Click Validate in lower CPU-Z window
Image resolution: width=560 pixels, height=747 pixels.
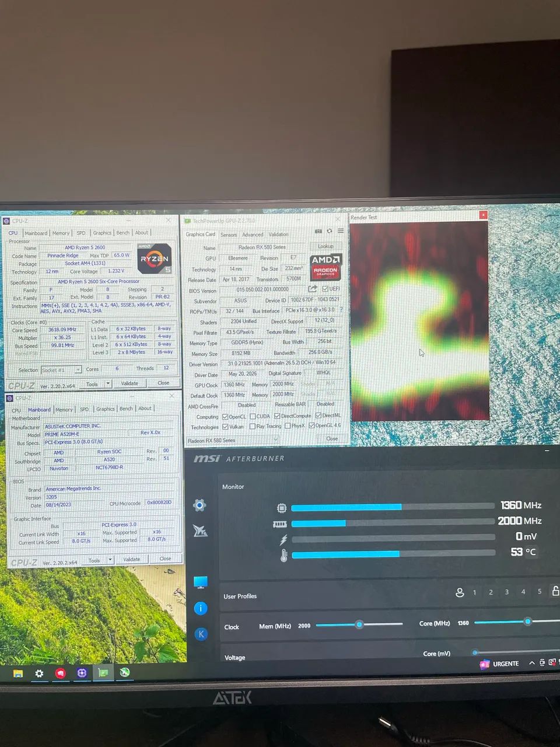[132, 559]
